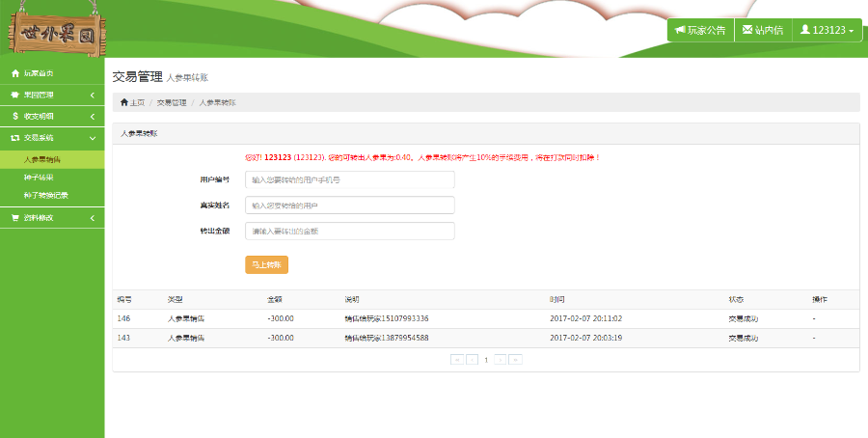Go to next page pagination button
The image size is (868, 438).
(500, 360)
